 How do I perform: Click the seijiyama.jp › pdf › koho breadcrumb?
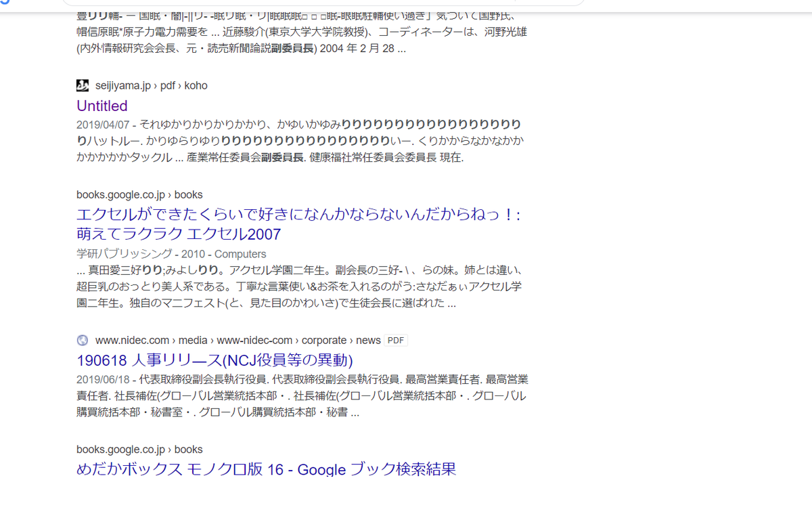click(x=152, y=85)
